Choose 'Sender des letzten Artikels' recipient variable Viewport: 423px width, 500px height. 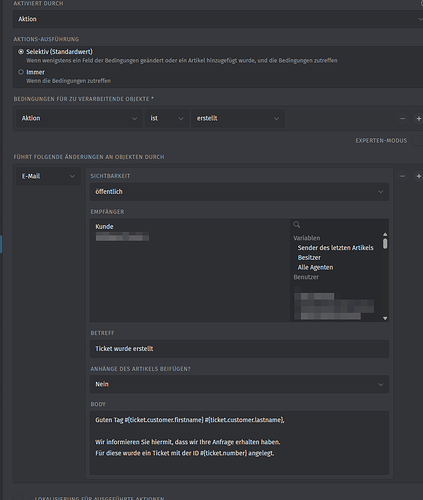tap(335, 248)
